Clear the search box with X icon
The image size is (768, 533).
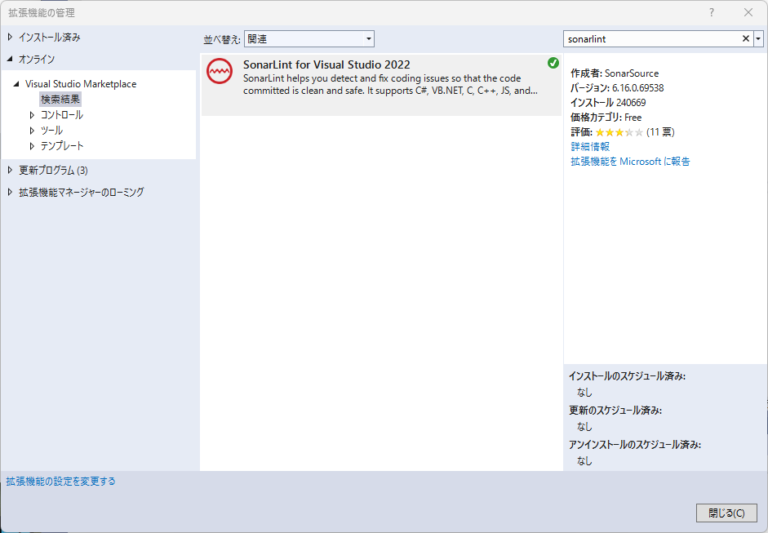click(745, 39)
